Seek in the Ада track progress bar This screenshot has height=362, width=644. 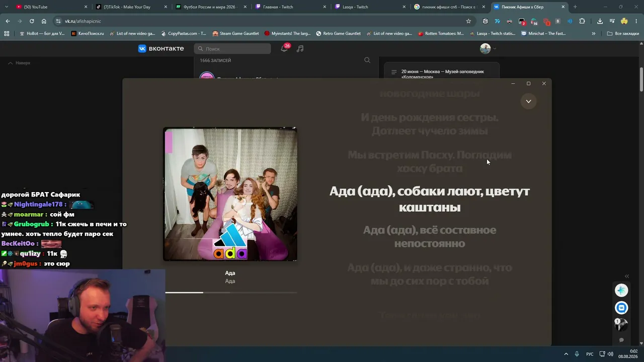coord(231,292)
